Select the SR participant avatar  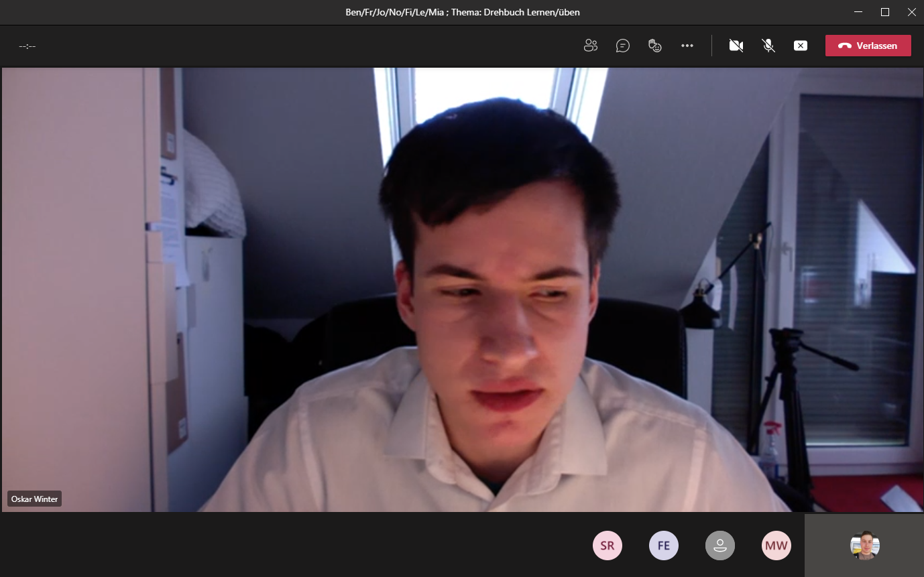tap(608, 546)
